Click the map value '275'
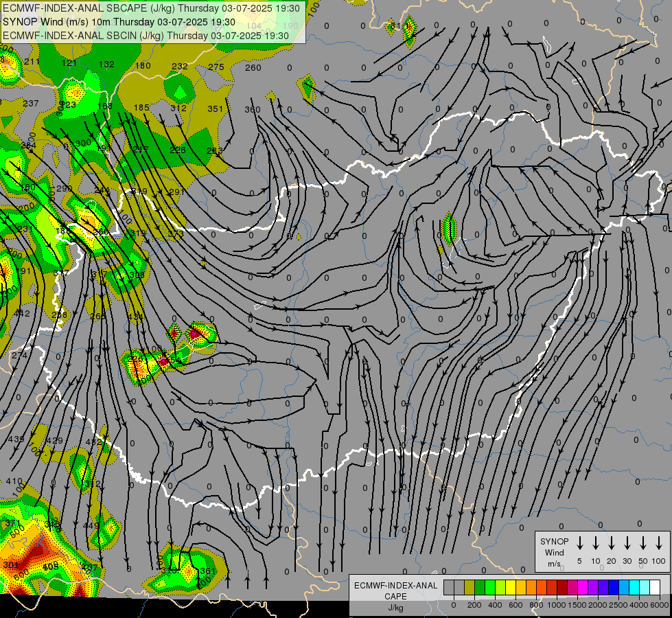 pos(216,67)
